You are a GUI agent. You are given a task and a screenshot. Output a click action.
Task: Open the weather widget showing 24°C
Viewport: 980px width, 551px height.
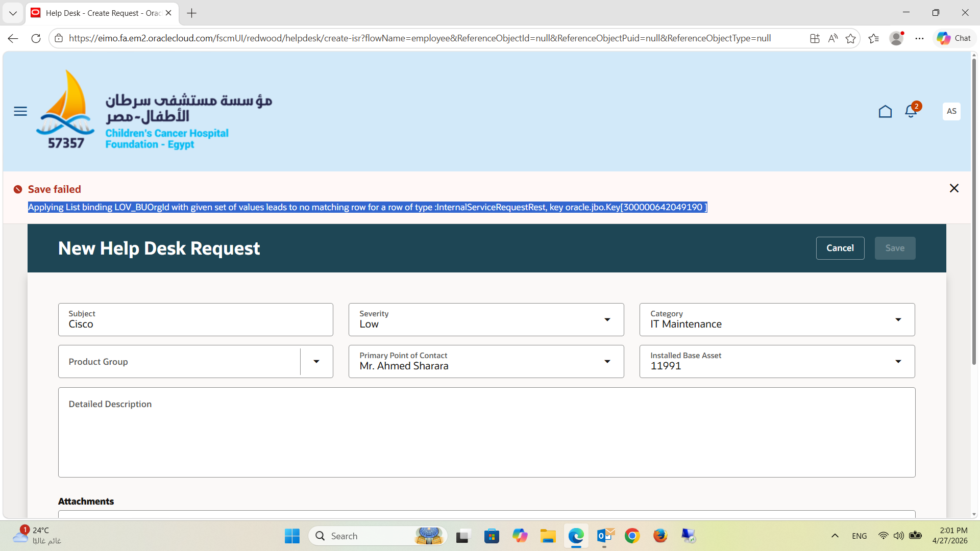37,536
